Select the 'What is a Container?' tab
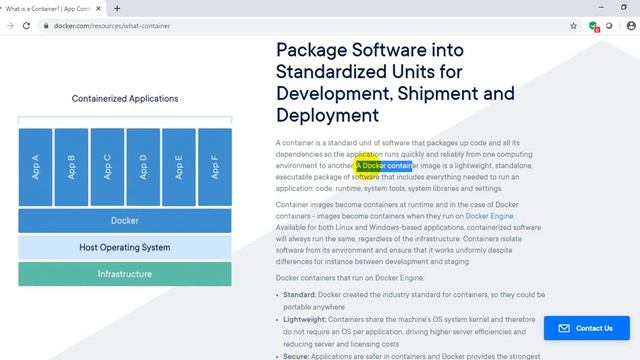Viewport: 640px width, 360px height. click(48, 8)
